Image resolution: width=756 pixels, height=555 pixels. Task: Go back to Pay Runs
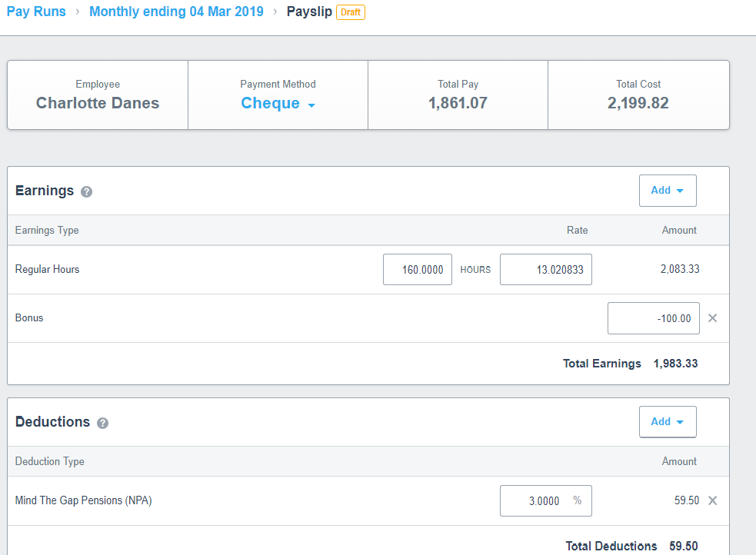coord(36,12)
